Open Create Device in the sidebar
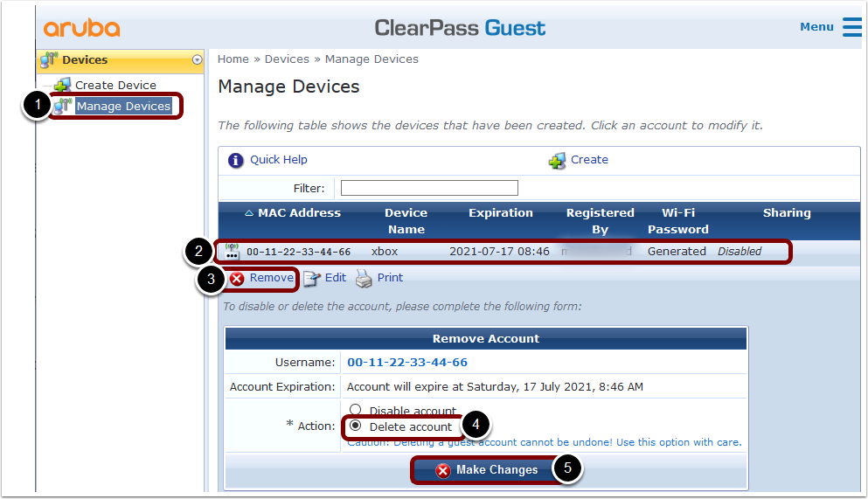This screenshot has height=499, width=868. coord(115,85)
